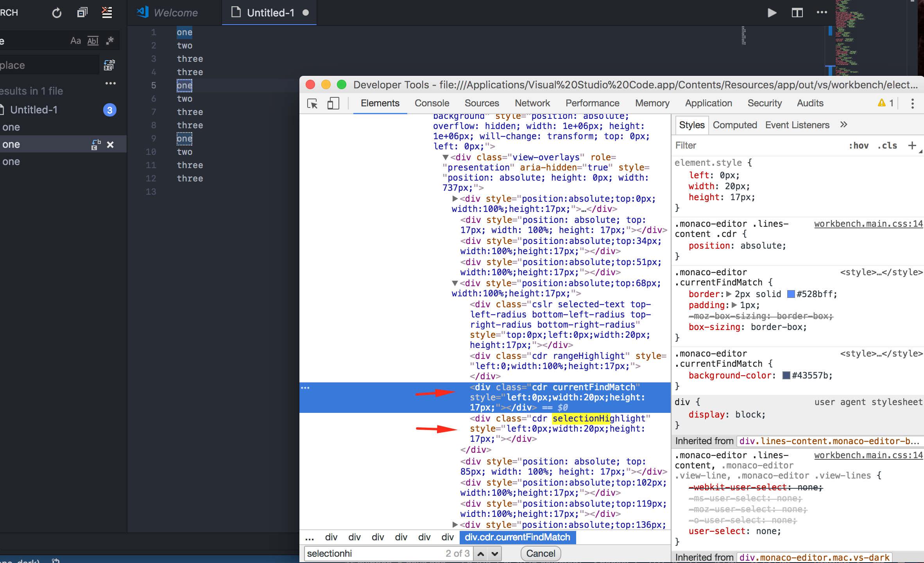Toggle Match Whole Word option
The height and width of the screenshot is (563, 924).
pyautogui.click(x=93, y=40)
